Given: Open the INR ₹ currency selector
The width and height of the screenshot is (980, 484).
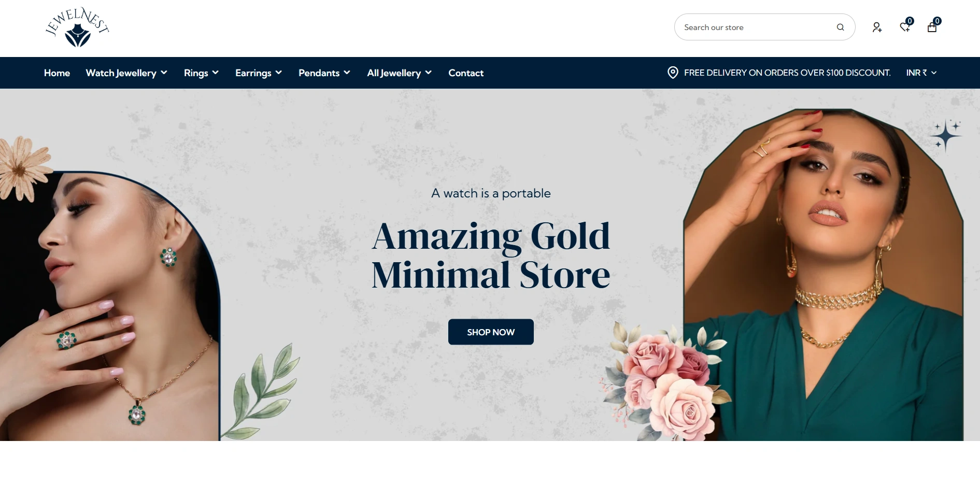Looking at the screenshot, I should (921, 73).
